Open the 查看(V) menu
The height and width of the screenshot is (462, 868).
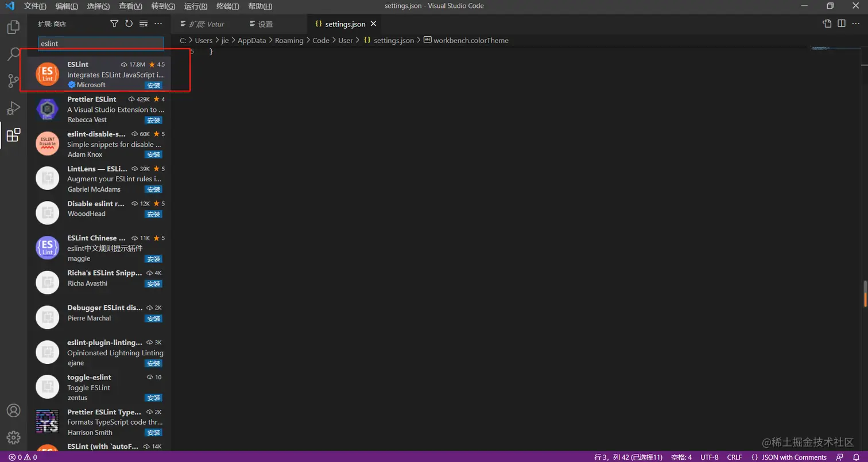pos(131,6)
